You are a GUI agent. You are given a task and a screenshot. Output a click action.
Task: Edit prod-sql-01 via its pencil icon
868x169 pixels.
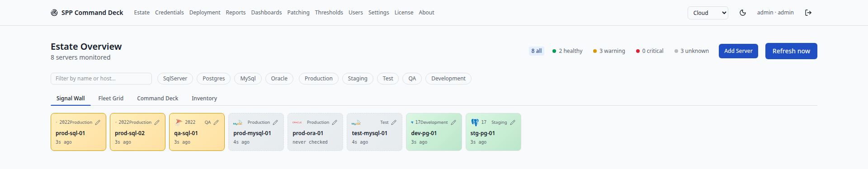pos(98,122)
